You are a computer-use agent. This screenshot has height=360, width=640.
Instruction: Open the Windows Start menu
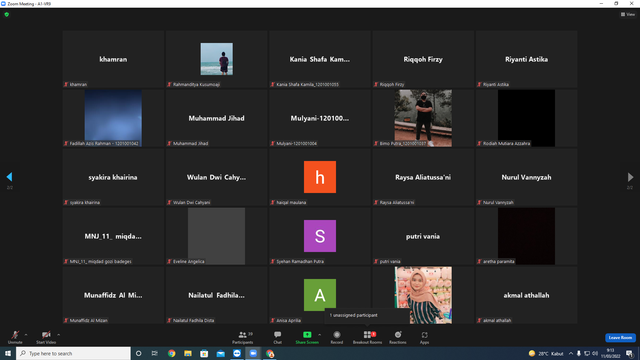point(8,353)
